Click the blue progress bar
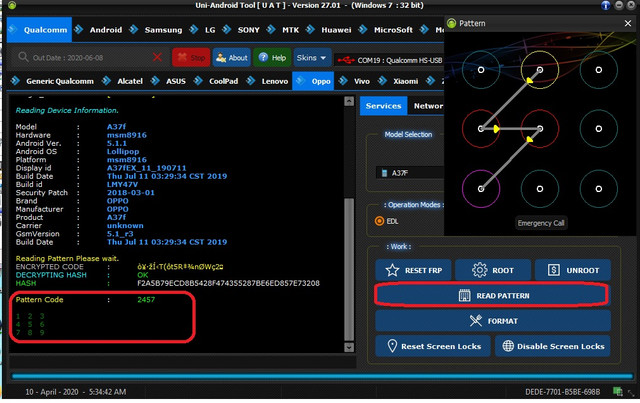This screenshot has width=640, height=403. tap(322, 376)
